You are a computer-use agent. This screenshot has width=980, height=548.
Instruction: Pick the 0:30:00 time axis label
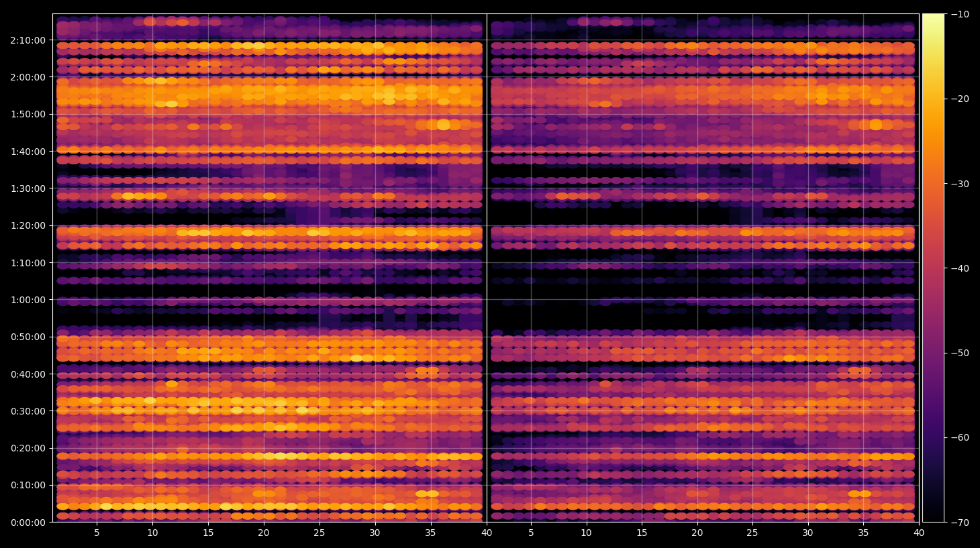pyautogui.click(x=28, y=411)
